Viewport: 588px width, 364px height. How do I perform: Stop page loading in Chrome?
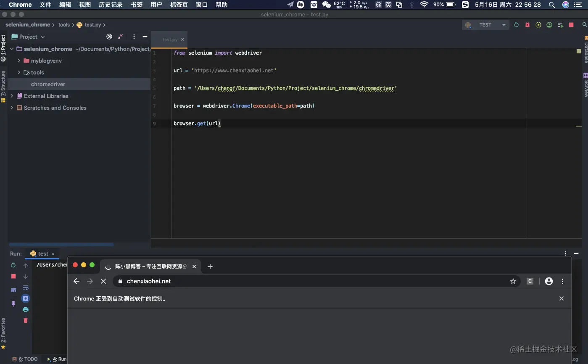tap(103, 281)
